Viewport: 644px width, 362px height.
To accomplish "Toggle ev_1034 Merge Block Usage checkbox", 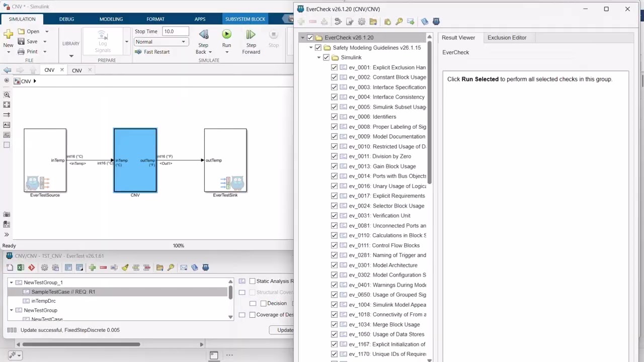I will [334, 324].
